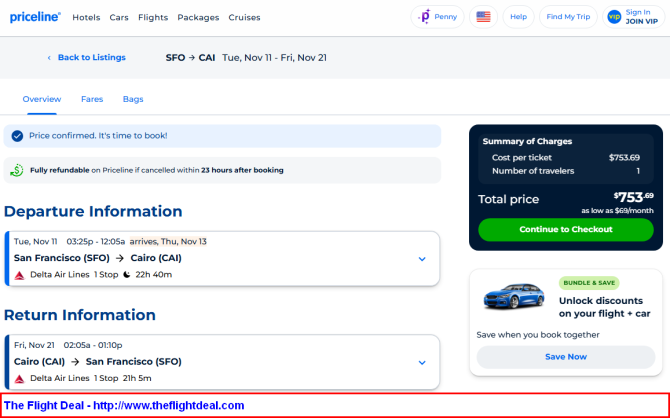Click the Delta logo in departure flight

pos(19,275)
